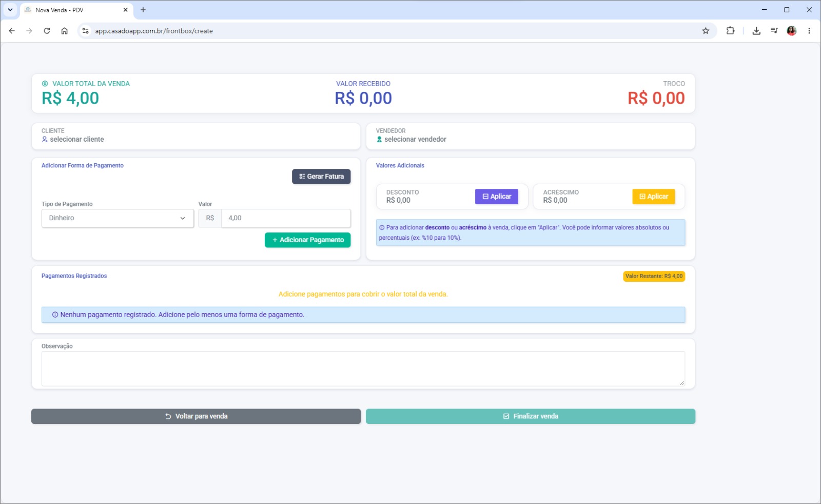Open the Tipo de Pagamento dropdown
The width and height of the screenshot is (821, 504).
pos(118,218)
